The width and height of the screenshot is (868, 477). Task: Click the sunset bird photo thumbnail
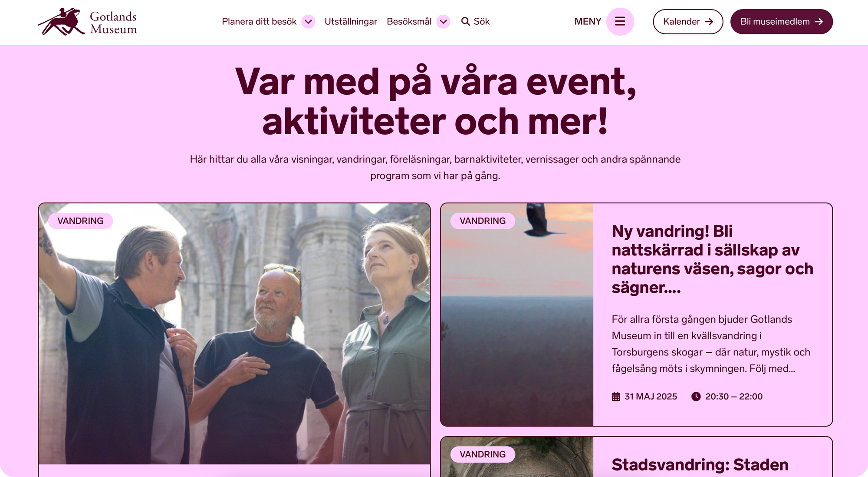(x=517, y=315)
